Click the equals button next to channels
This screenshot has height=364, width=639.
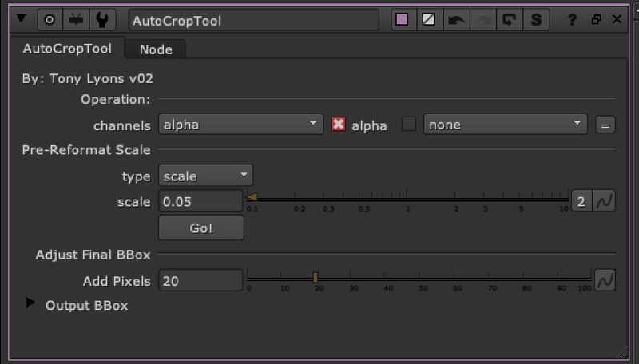(x=605, y=125)
